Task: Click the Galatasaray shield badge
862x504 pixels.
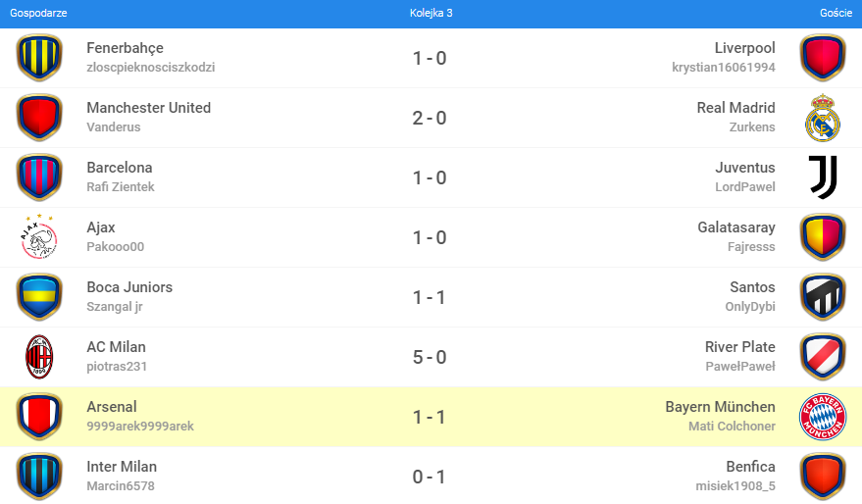Action: point(823,237)
